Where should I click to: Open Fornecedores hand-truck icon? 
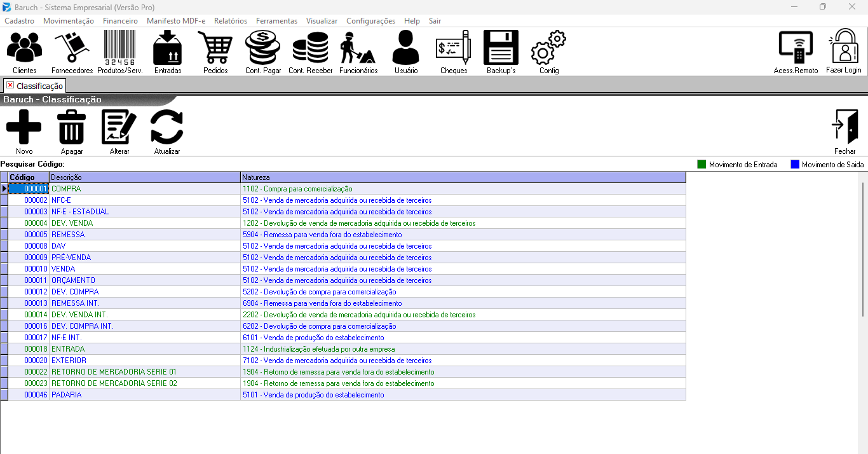click(x=72, y=48)
